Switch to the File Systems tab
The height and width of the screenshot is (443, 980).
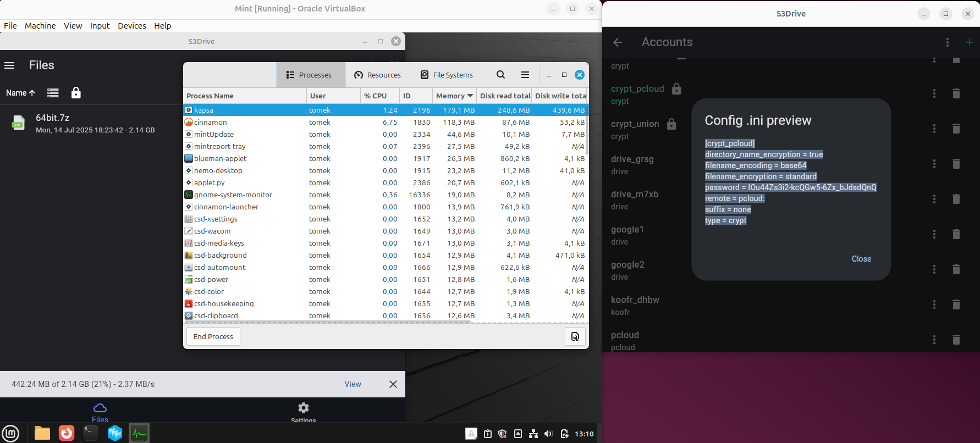[447, 75]
